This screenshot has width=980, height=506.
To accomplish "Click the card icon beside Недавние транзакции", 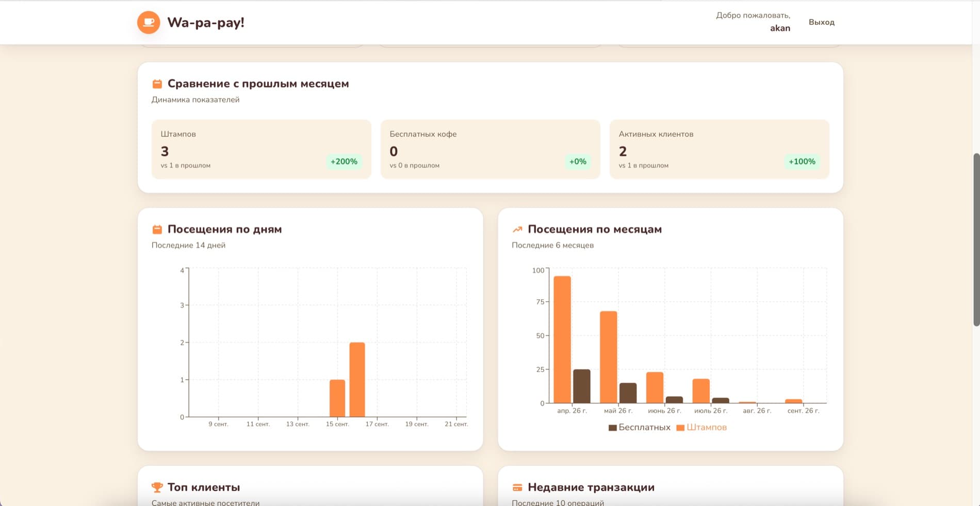I will [517, 487].
